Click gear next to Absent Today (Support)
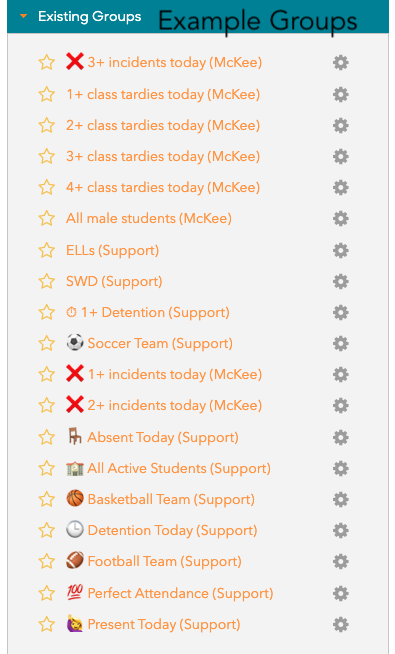 (341, 437)
